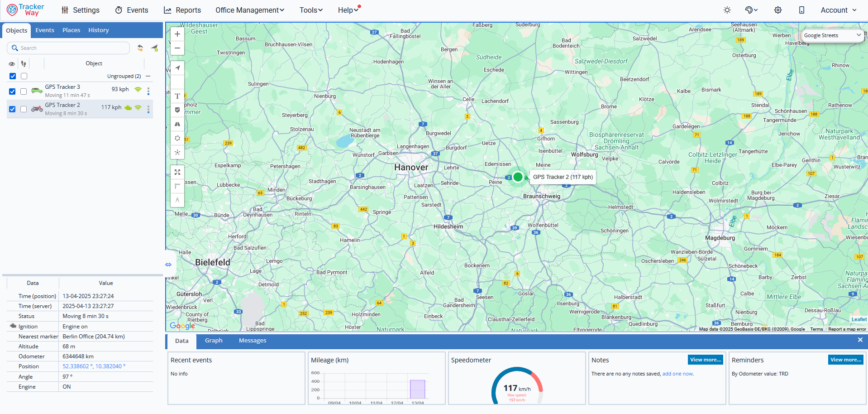868x414 pixels.
Task: Click the arrow direction map tool
Action: point(177,200)
